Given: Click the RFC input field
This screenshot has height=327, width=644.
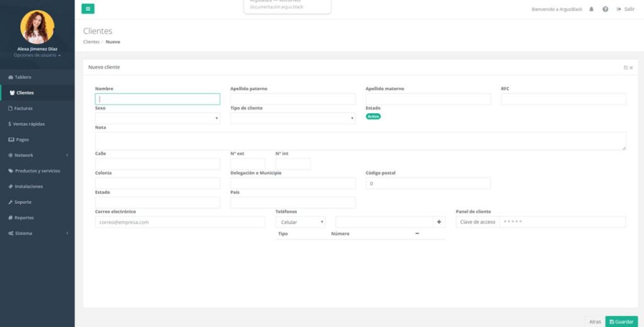Looking at the screenshot, I should 563,99.
